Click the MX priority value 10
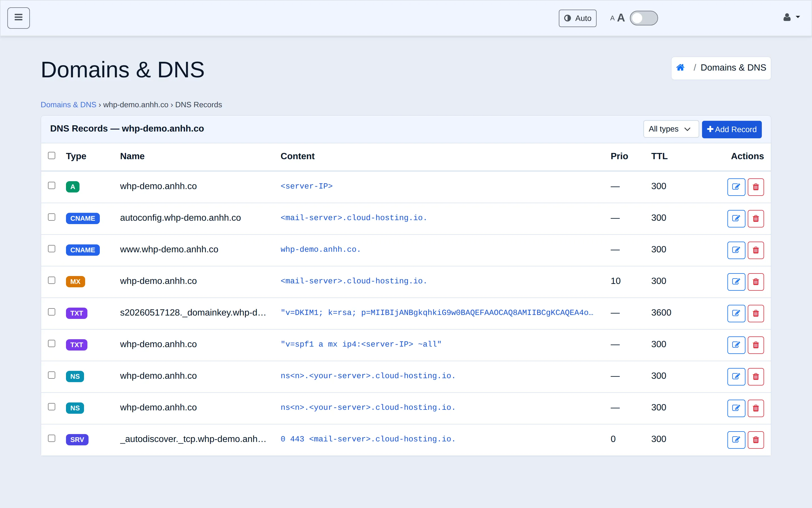Image resolution: width=812 pixels, height=508 pixels. [x=615, y=281]
